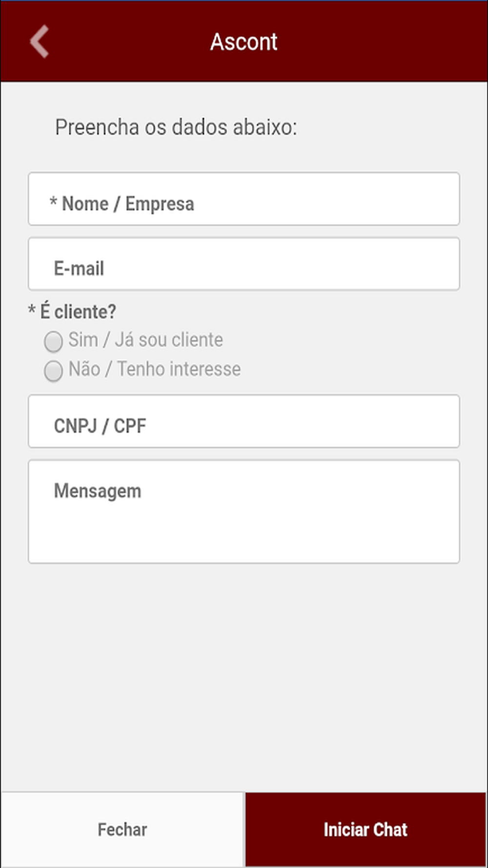Click the '* É cliente?' question label

(x=72, y=311)
